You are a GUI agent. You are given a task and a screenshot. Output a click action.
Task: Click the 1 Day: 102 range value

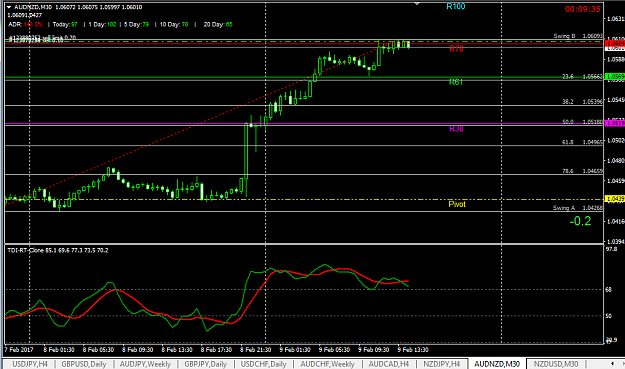[102, 24]
